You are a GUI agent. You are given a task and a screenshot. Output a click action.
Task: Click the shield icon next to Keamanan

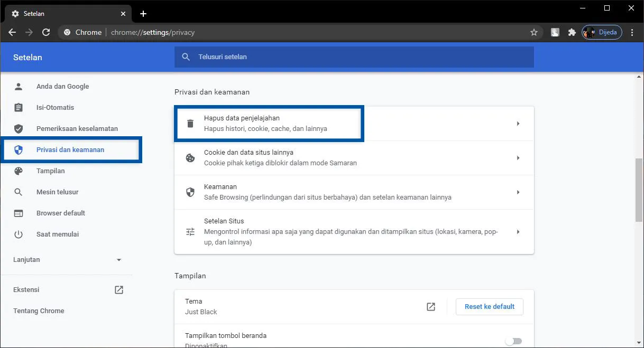tap(190, 192)
